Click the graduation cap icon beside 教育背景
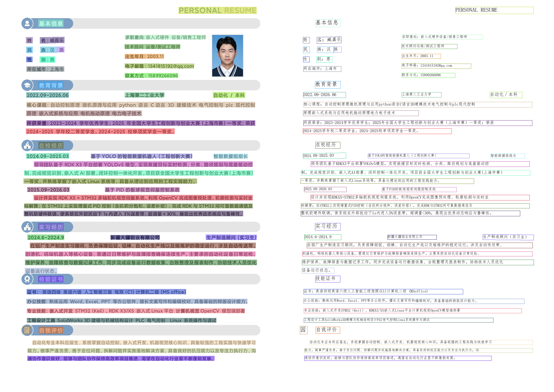This screenshot has height=392, width=554. coord(27,85)
